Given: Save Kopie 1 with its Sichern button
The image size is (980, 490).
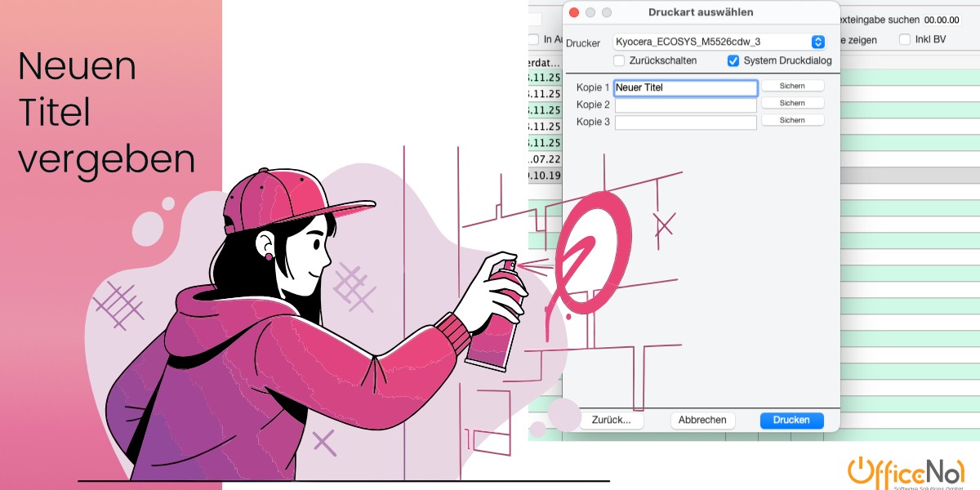Looking at the screenshot, I should (792, 86).
